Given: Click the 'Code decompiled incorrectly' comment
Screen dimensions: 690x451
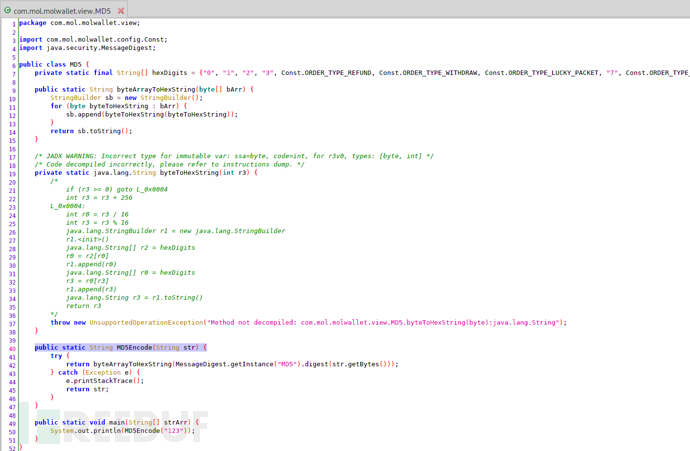Looking at the screenshot, I should (x=169, y=164).
